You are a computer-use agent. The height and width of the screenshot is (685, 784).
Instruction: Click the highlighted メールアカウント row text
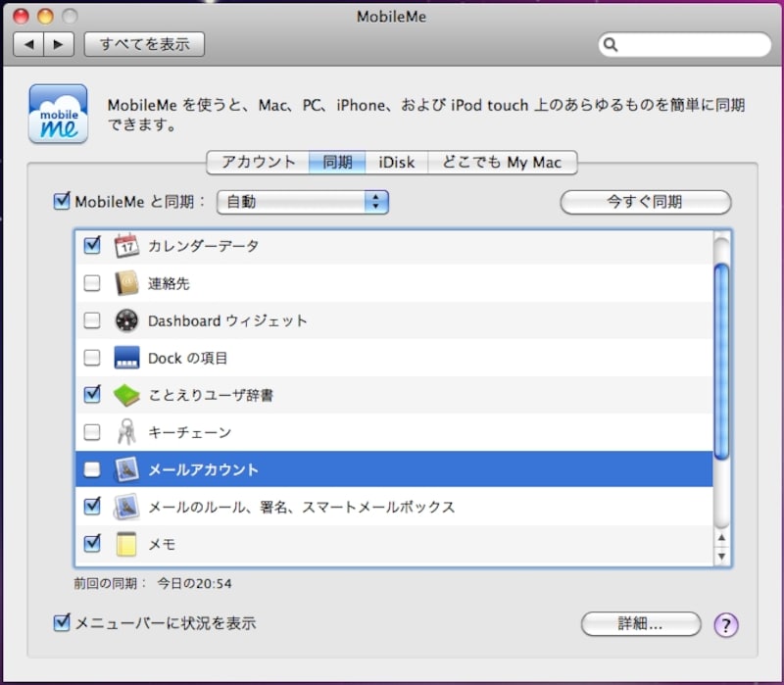tap(203, 470)
